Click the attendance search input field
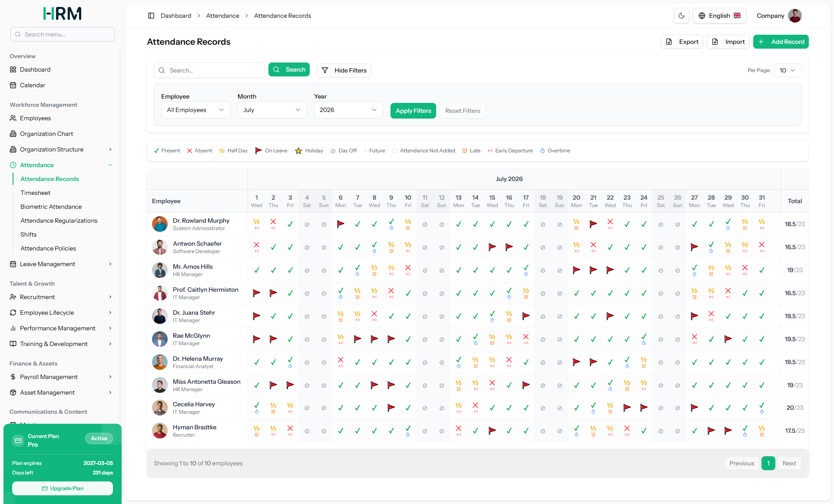The image size is (834, 504). pyautogui.click(x=209, y=70)
